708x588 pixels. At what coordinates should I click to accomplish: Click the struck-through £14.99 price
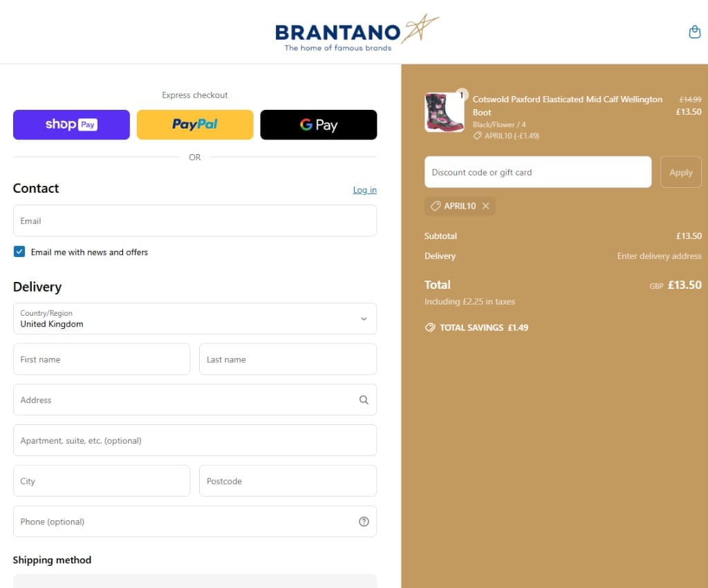(691, 99)
